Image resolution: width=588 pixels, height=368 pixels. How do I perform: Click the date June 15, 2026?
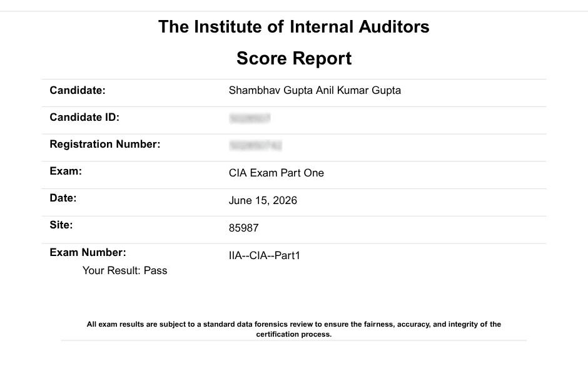tap(263, 201)
